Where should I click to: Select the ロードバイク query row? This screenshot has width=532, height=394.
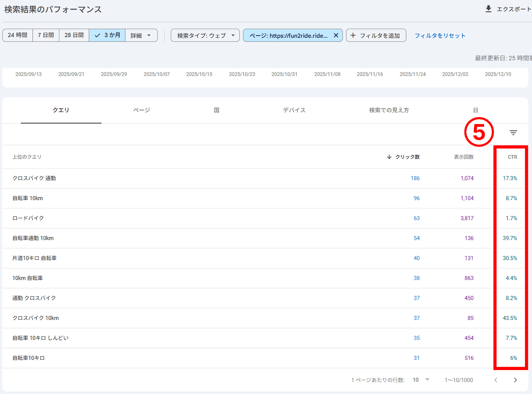(27, 218)
